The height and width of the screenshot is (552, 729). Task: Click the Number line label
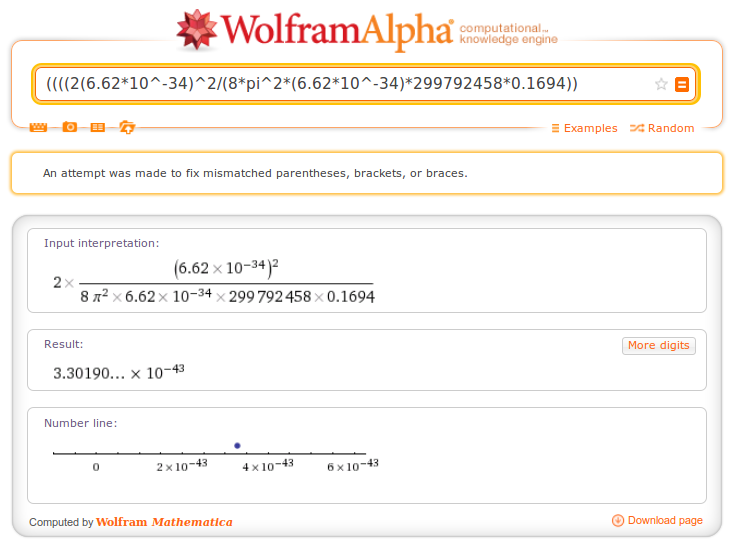[x=80, y=423]
